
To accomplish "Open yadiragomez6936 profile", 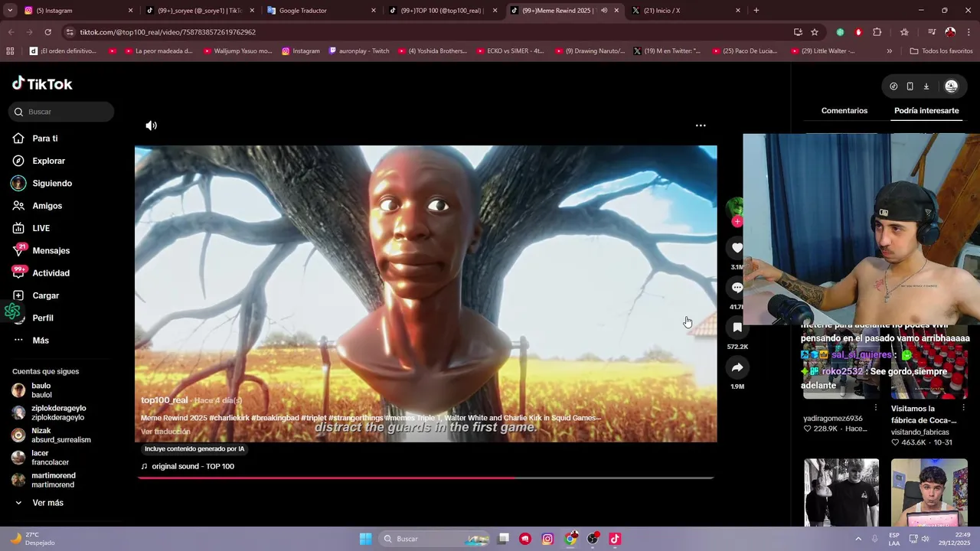I will (x=833, y=419).
